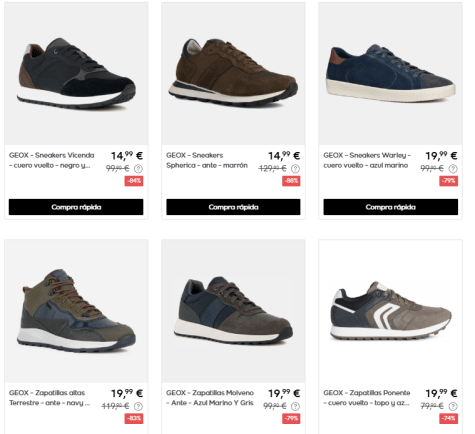Open the Ponente taupe sneaker image
The image size is (475, 434).
390,311
